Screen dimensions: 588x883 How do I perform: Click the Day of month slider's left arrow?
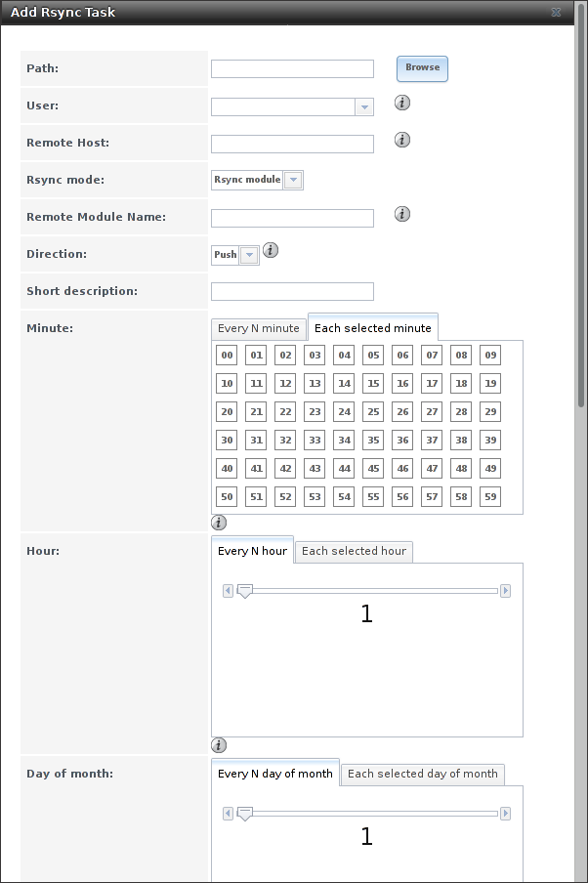[x=228, y=814]
